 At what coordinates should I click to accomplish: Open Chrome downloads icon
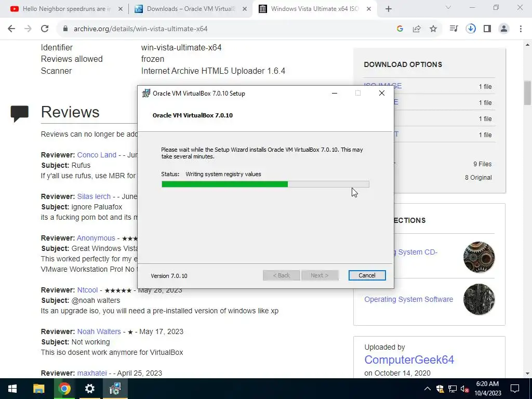tap(471, 29)
